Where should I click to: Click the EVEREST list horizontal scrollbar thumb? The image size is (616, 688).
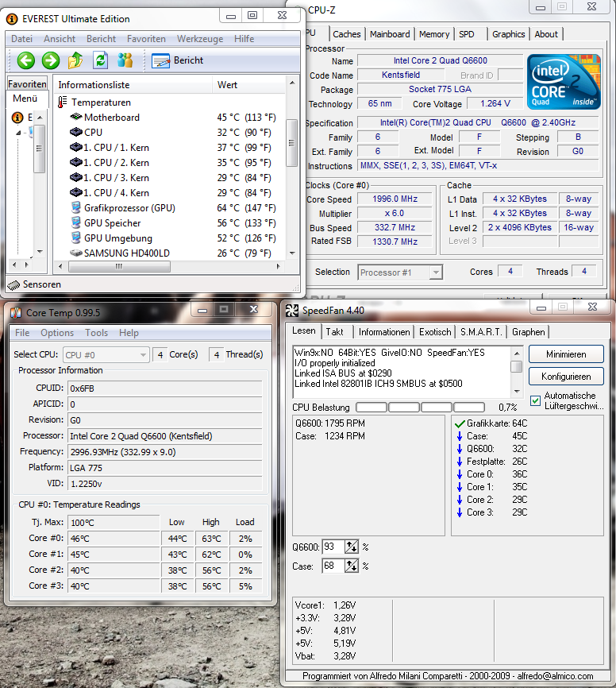(x=119, y=266)
